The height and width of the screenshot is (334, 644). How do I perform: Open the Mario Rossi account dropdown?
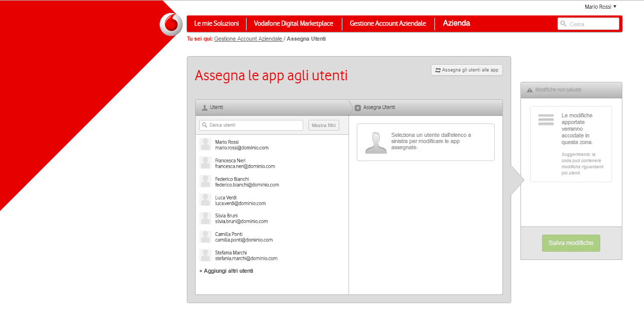click(600, 7)
